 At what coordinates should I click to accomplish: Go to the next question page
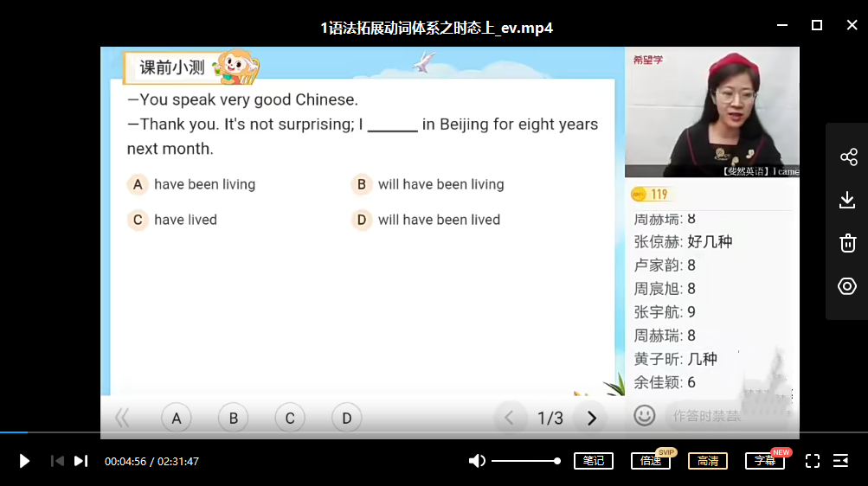pyautogui.click(x=592, y=419)
